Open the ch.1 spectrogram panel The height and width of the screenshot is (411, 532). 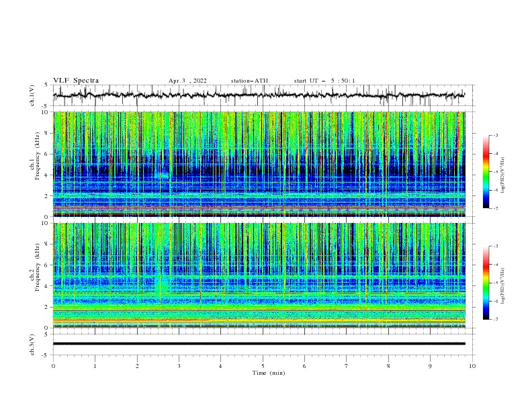coord(259,164)
